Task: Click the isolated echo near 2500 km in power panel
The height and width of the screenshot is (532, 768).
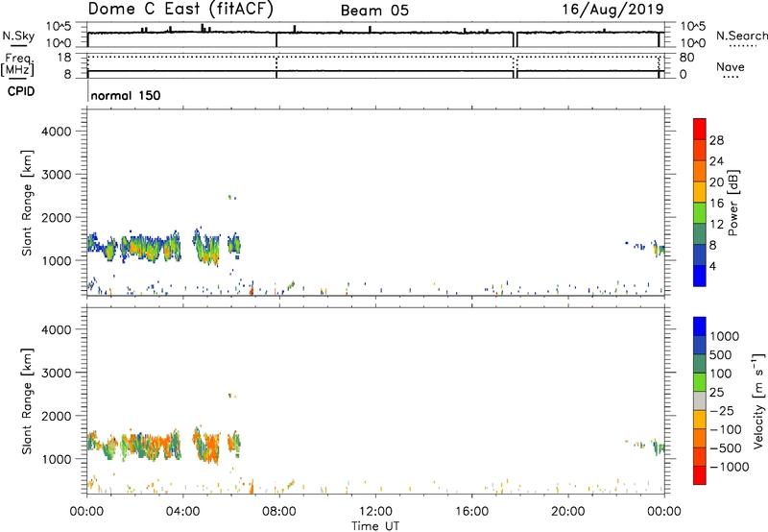Action: (x=232, y=198)
